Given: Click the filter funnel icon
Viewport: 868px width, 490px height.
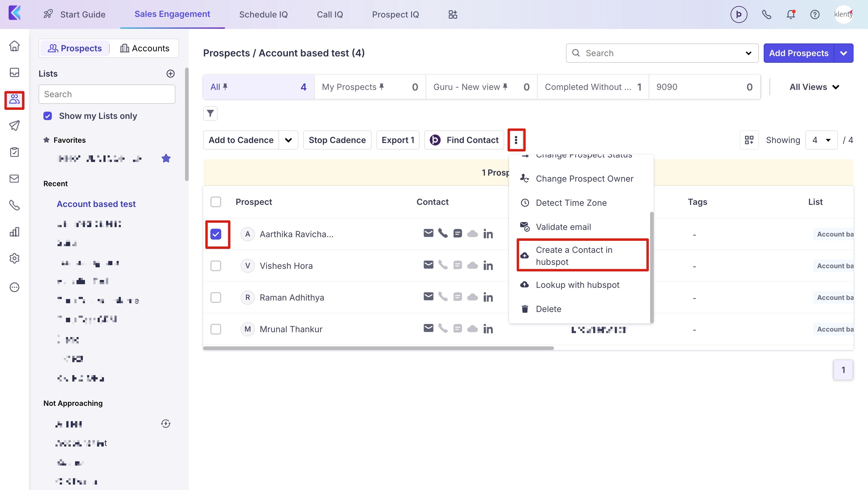Looking at the screenshot, I should (210, 113).
